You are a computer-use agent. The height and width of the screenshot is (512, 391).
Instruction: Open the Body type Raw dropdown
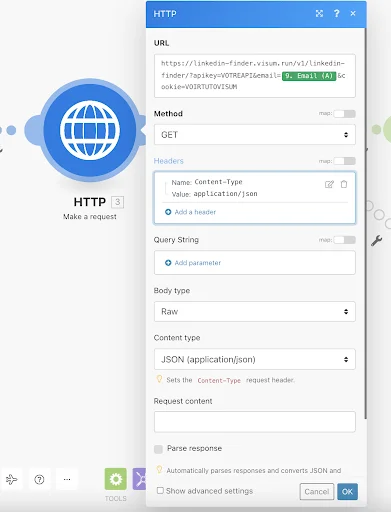coord(255,311)
